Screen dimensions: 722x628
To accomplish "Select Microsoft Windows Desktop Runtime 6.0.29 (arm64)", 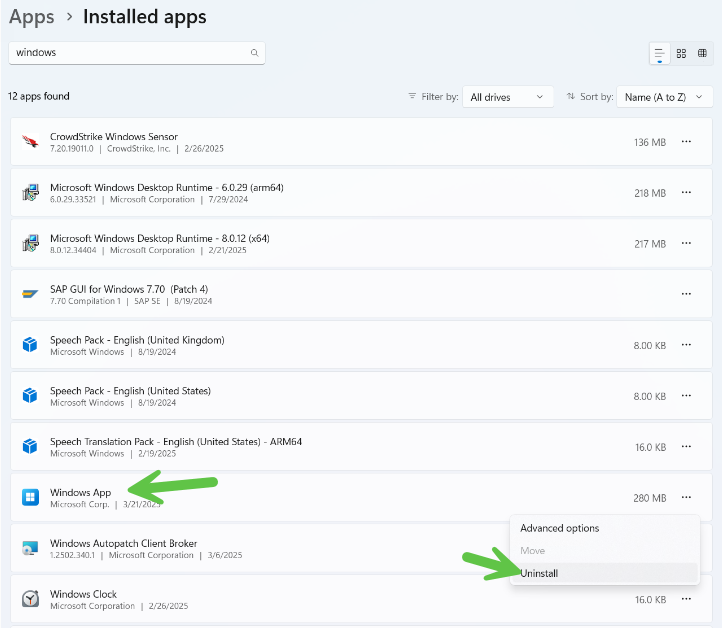I will click(x=167, y=188).
